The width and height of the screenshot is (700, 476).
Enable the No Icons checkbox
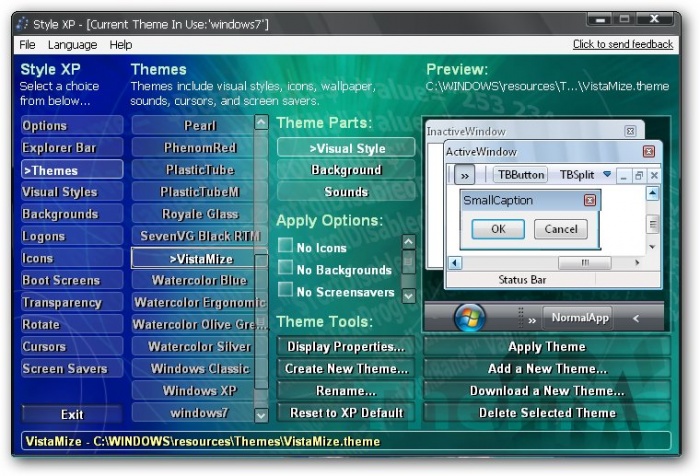coord(285,245)
